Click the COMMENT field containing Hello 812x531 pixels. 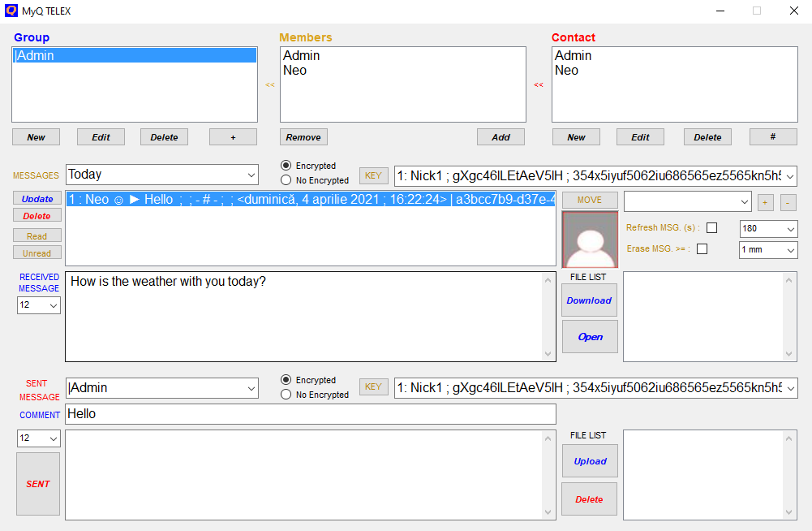(311, 414)
